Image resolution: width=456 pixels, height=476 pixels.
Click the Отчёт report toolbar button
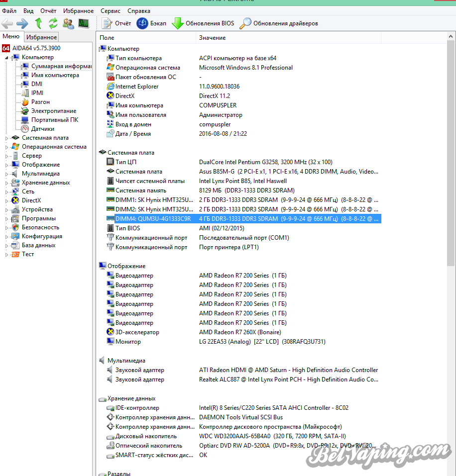coord(116,23)
